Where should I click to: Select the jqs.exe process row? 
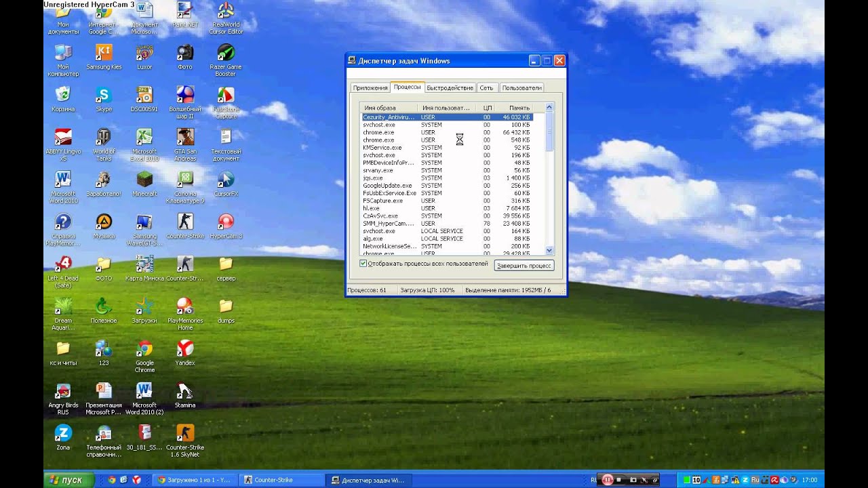[x=447, y=178]
